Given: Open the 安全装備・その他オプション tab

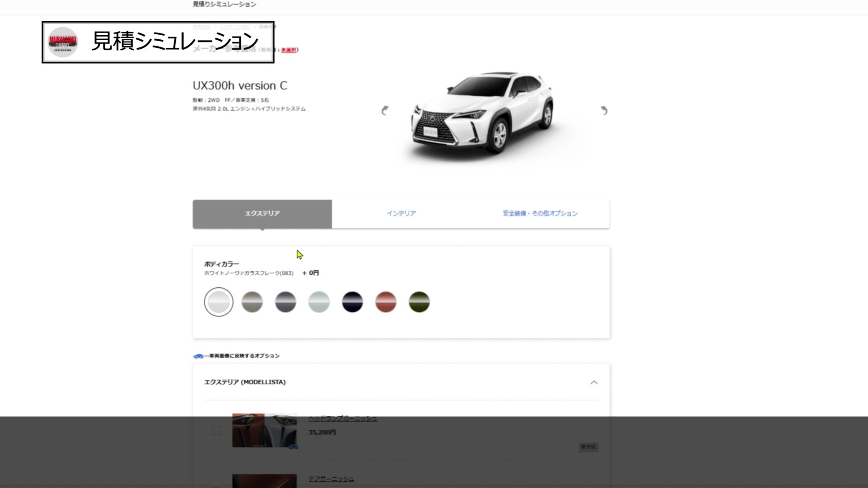Looking at the screenshot, I should pos(540,213).
